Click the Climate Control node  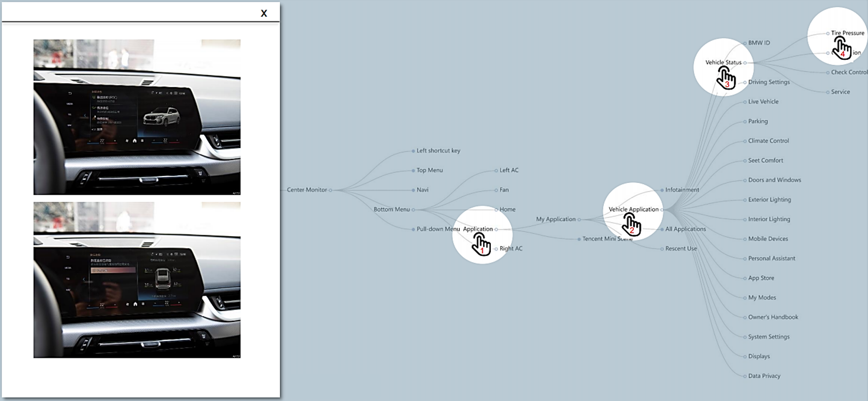click(x=768, y=141)
